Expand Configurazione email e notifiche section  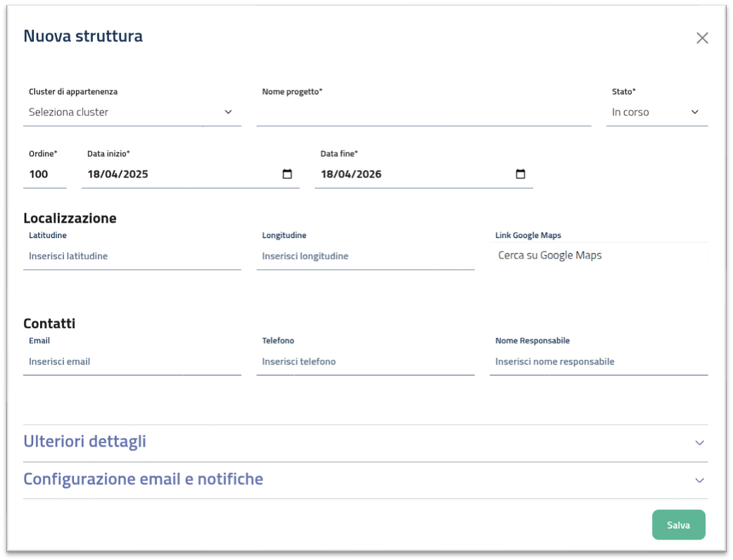tap(143, 479)
